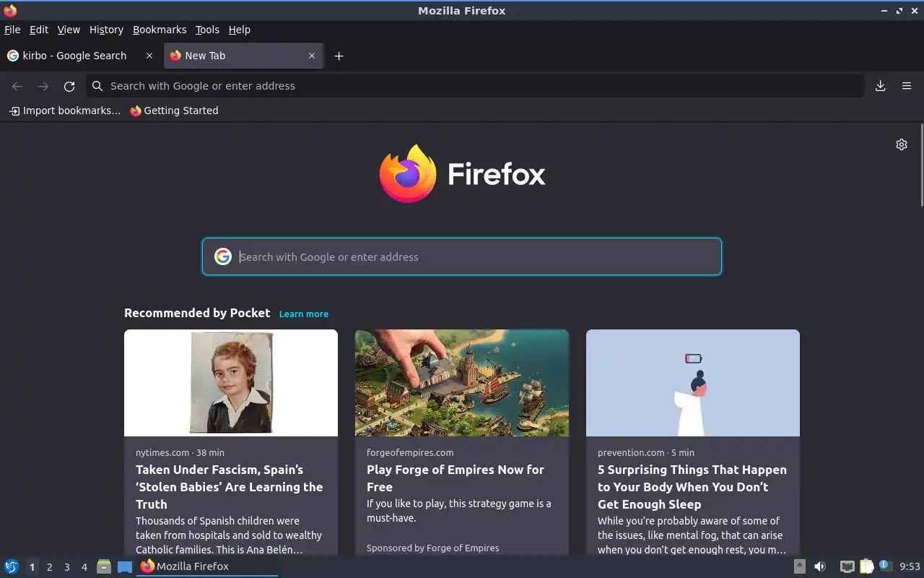
Task: Click the show desktop taskbar icon
Action: click(x=125, y=566)
